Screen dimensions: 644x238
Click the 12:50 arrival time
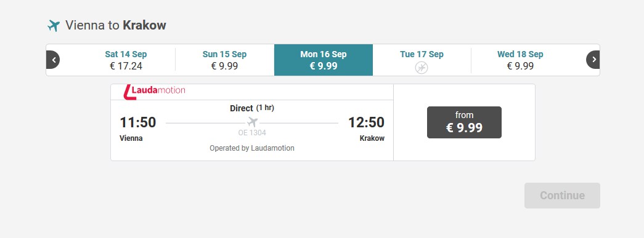[366, 122]
